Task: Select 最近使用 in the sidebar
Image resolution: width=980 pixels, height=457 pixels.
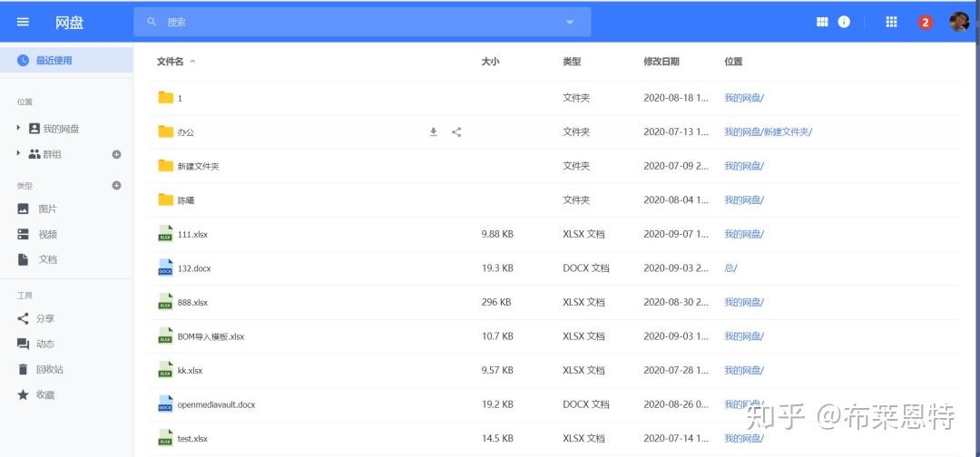Action: (66, 61)
